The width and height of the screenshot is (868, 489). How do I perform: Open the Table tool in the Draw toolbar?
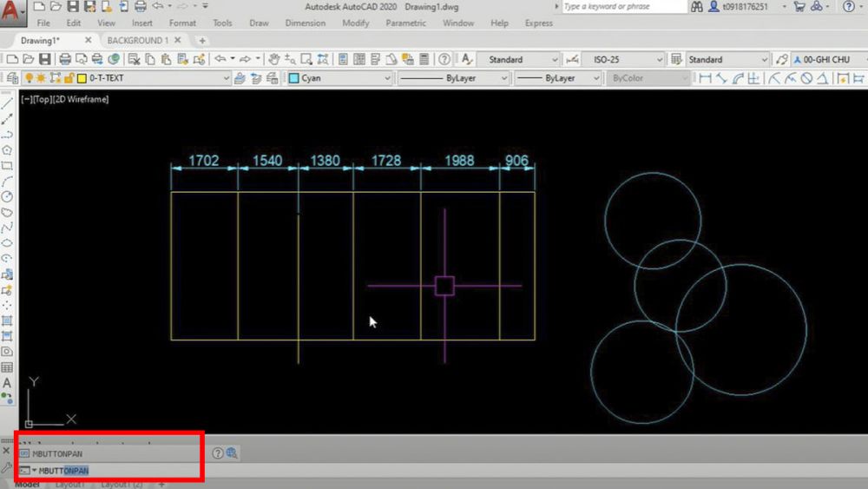[x=7, y=367]
